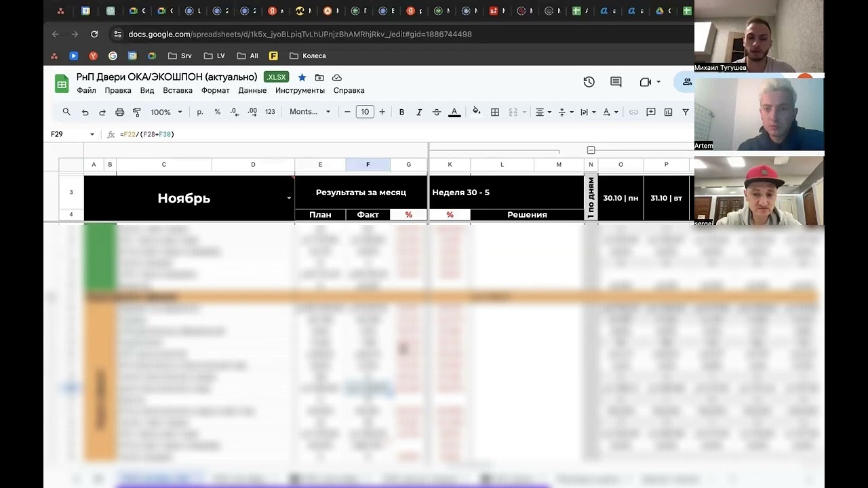This screenshot has height=488, width=868.
Task: Open comments history panel
Action: coord(616,82)
